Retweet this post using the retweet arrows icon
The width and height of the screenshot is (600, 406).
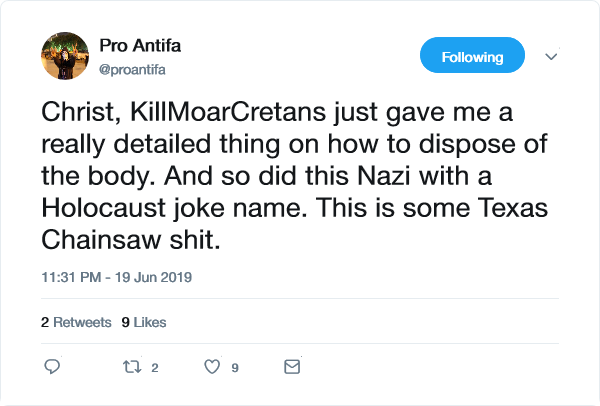pyautogui.click(x=129, y=367)
